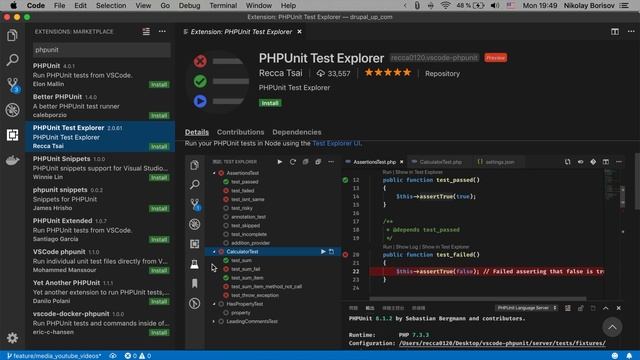The image size is (640, 360).
Task: Click the Preview badge
Action: tap(496, 58)
